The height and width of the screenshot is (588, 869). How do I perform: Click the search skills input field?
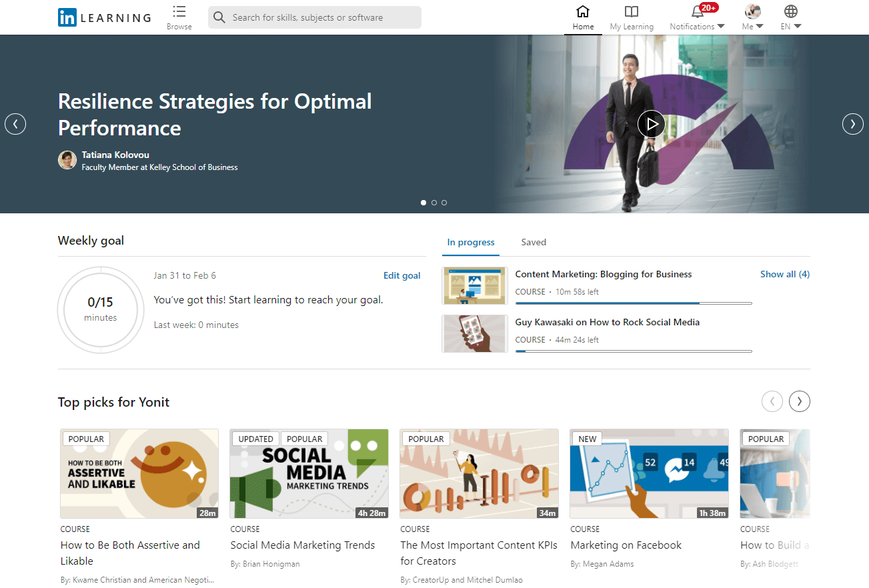315,17
